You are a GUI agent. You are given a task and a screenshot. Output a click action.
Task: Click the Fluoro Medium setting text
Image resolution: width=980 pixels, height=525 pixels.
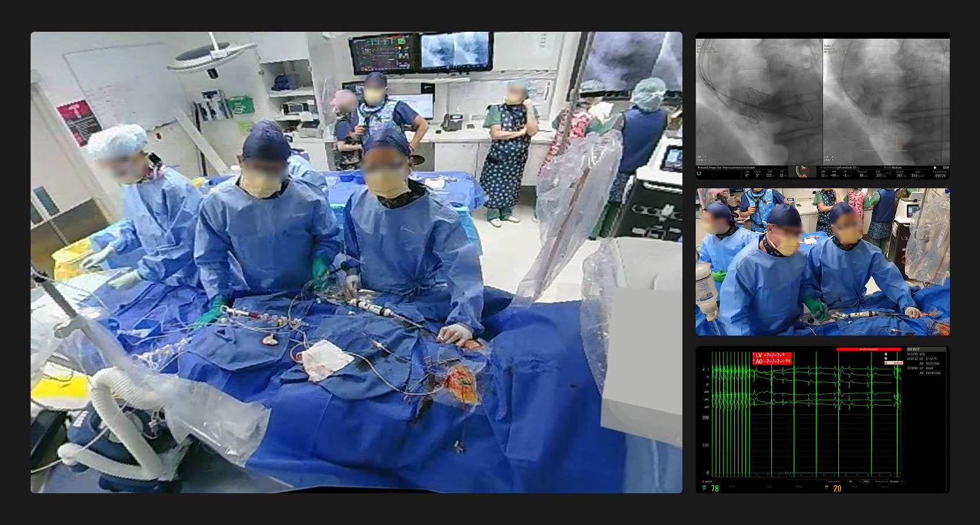click(892, 167)
